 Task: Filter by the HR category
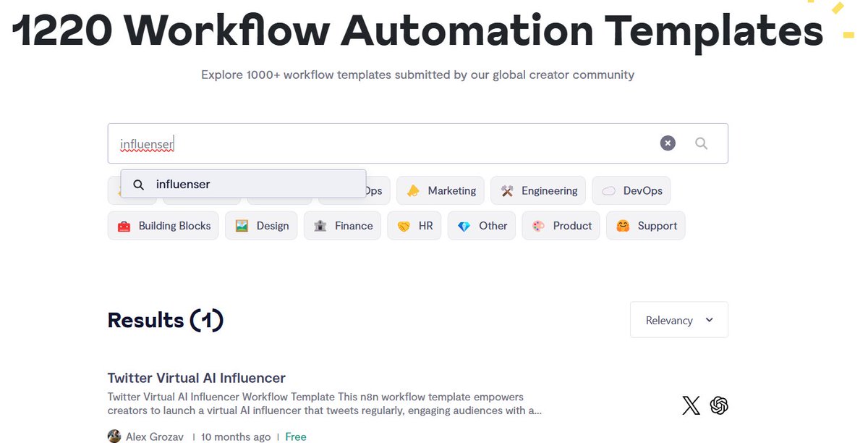coord(414,226)
